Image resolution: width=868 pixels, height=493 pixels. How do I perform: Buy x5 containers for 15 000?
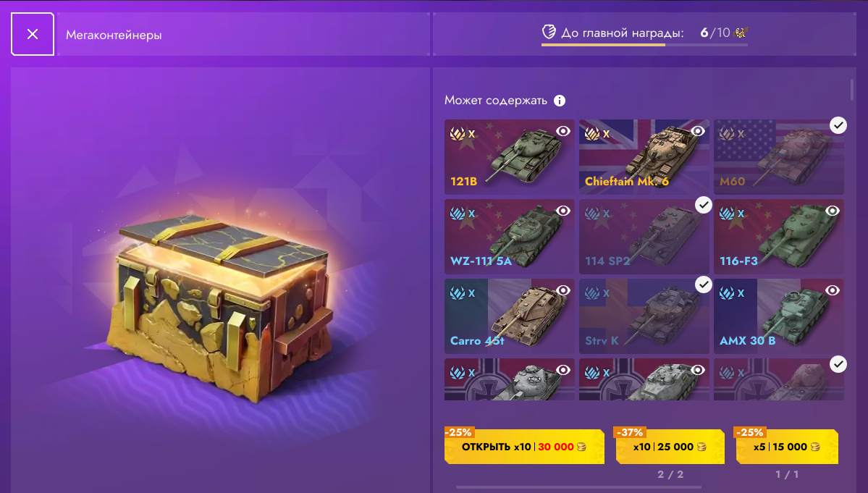787,447
